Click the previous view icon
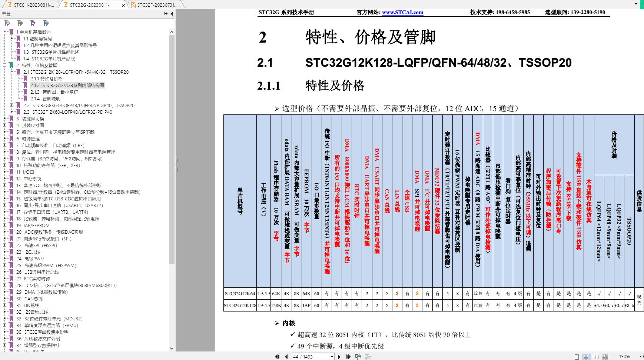This screenshot has height=360, width=644. point(358,357)
